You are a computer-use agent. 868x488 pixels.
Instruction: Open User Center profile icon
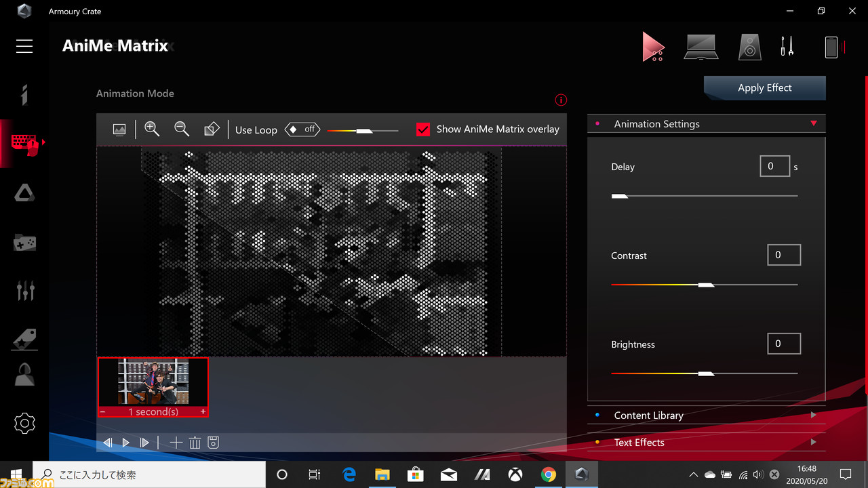click(x=24, y=375)
